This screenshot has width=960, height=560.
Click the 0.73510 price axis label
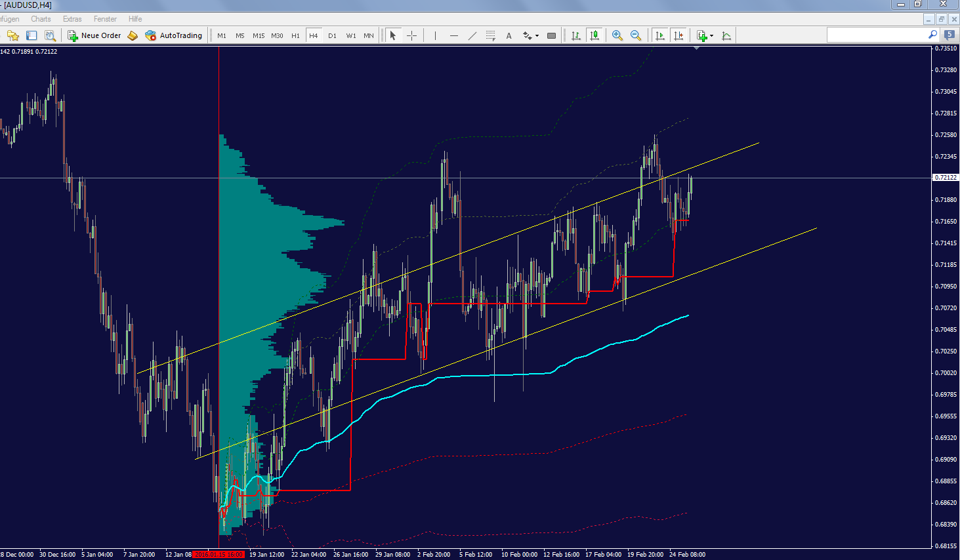point(946,49)
